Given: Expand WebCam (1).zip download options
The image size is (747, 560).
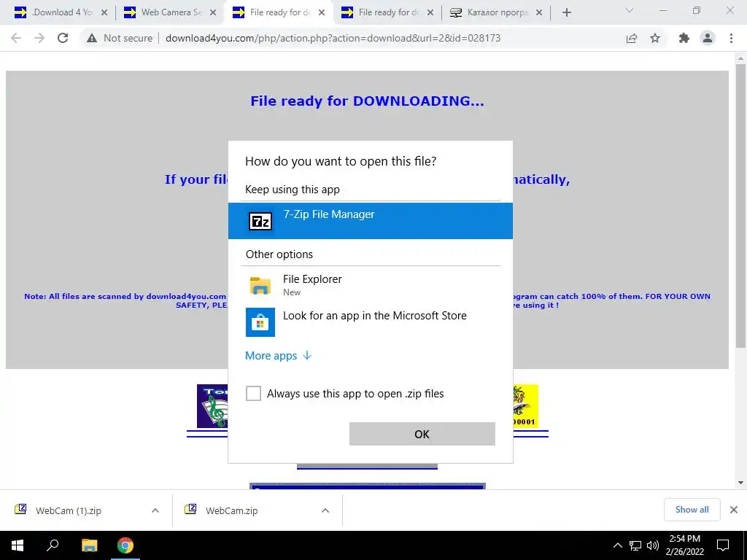Looking at the screenshot, I should [155, 510].
